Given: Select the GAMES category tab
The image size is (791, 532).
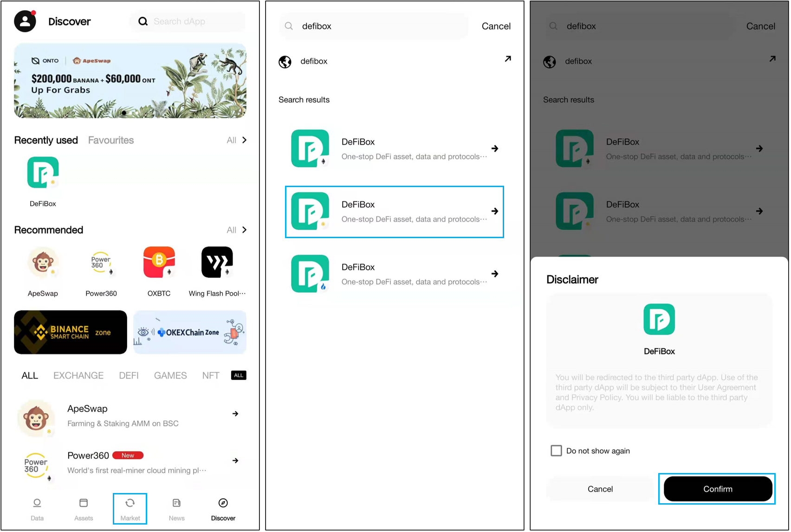Looking at the screenshot, I should click(170, 376).
